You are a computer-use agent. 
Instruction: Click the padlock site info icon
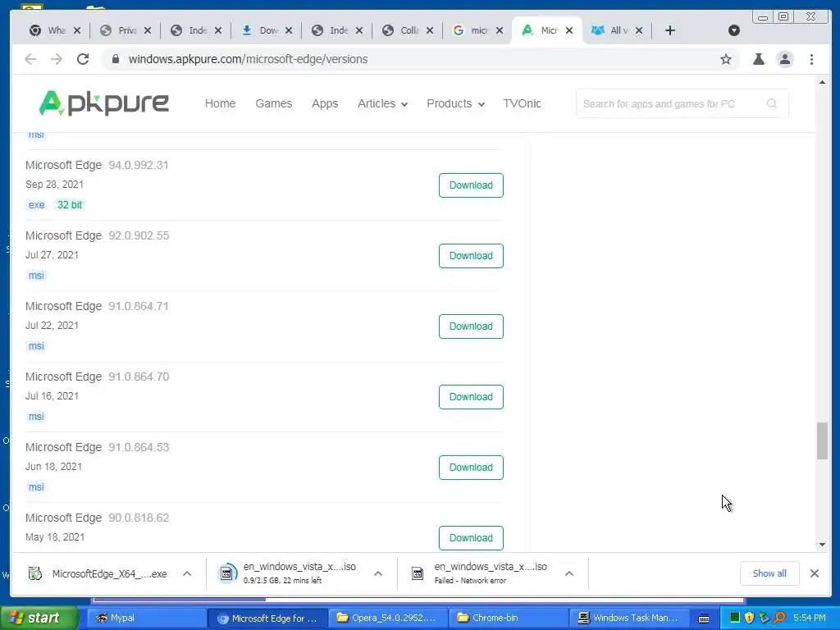pos(115,59)
